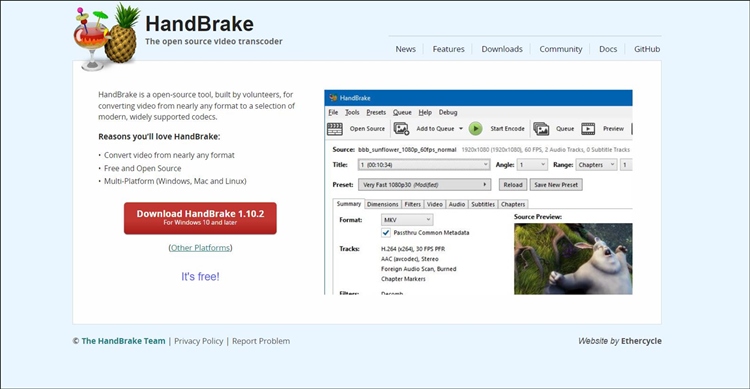Open the chapter start dropdown showing 1
The image size is (750, 389).
tap(626, 165)
